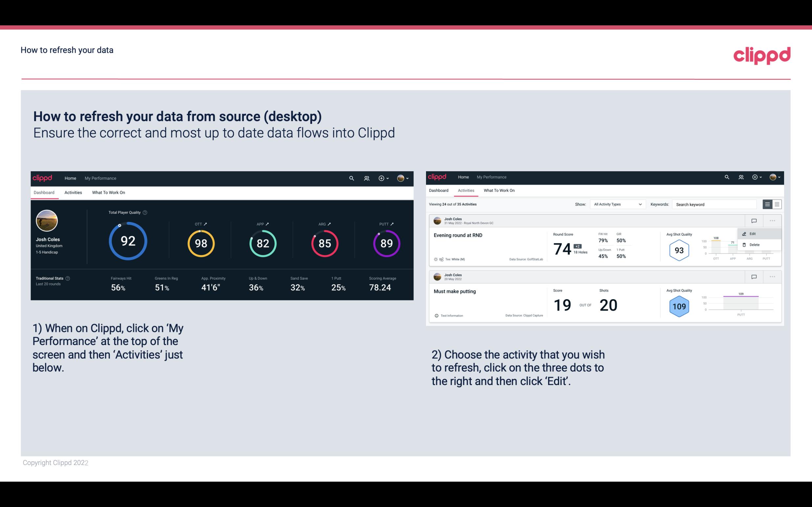Viewport: 812px width, 507px height.
Task: Click the notification bell icon in navbar
Action: (x=366, y=178)
